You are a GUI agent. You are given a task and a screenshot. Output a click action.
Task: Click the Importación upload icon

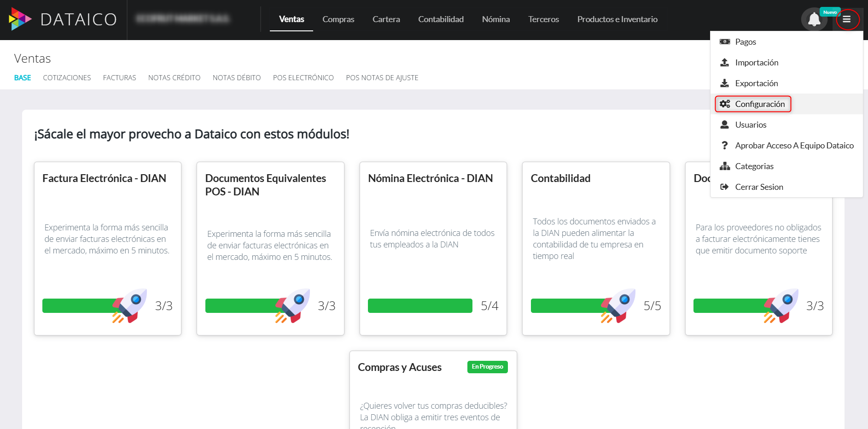(x=725, y=62)
